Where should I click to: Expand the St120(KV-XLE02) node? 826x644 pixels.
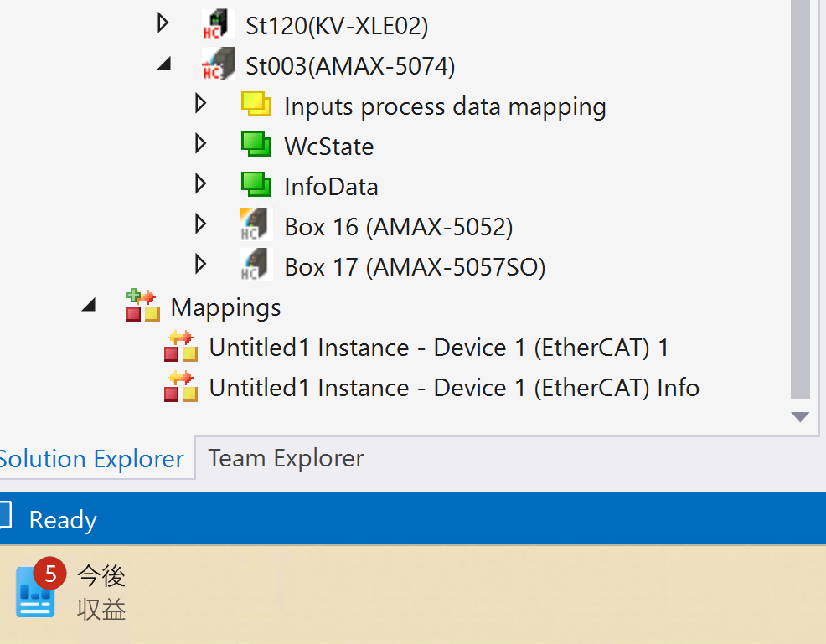point(163,23)
